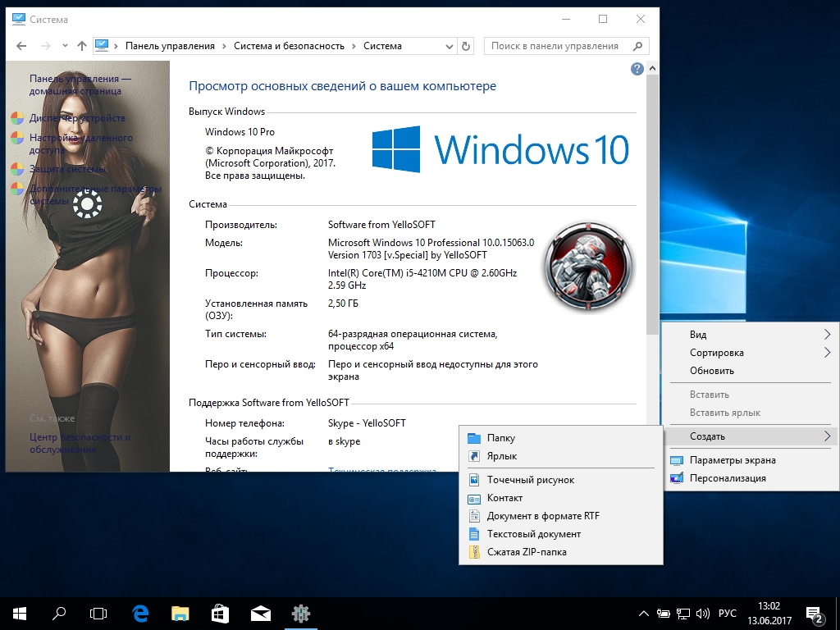Image resolution: width=840 pixels, height=630 pixels.
Task: Click the OEM Crysis logo image
Action: click(588, 267)
